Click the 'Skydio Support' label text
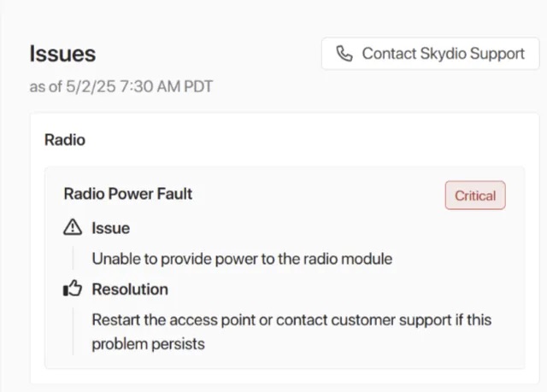 473,54
